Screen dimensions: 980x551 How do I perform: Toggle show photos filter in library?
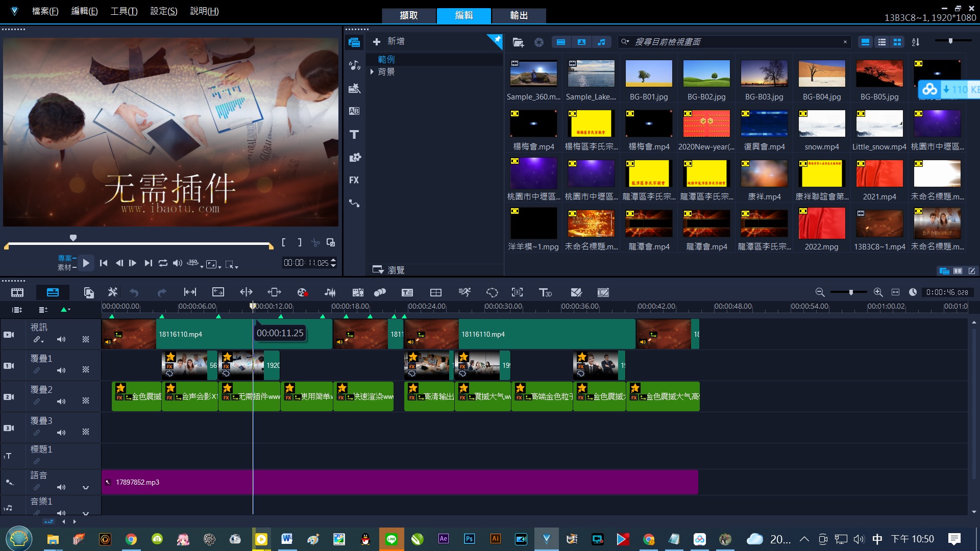[x=581, y=42]
